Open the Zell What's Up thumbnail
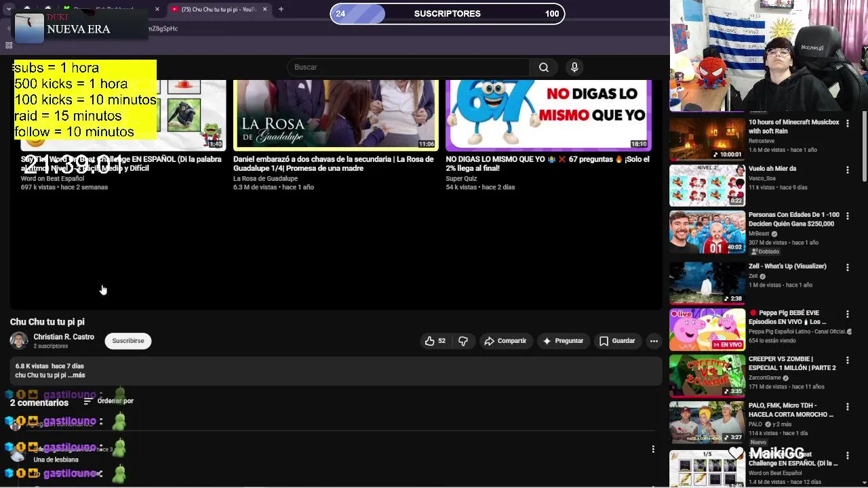The width and height of the screenshot is (868, 488). [x=707, y=283]
